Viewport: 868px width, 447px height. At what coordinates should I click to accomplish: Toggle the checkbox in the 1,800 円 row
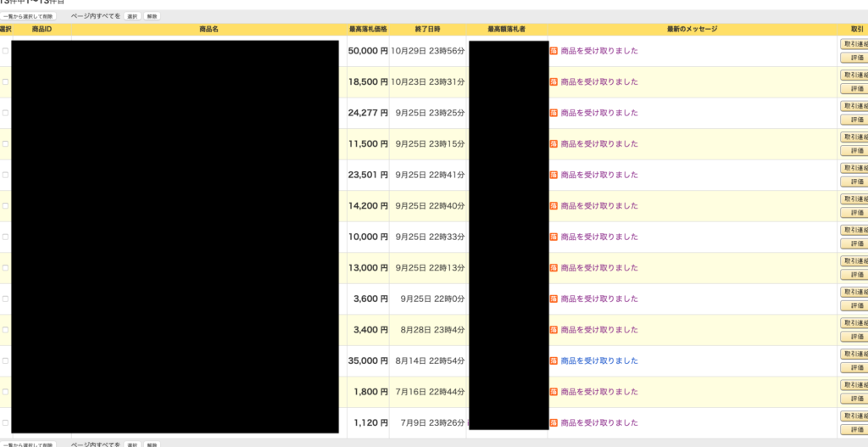pyautogui.click(x=5, y=392)
